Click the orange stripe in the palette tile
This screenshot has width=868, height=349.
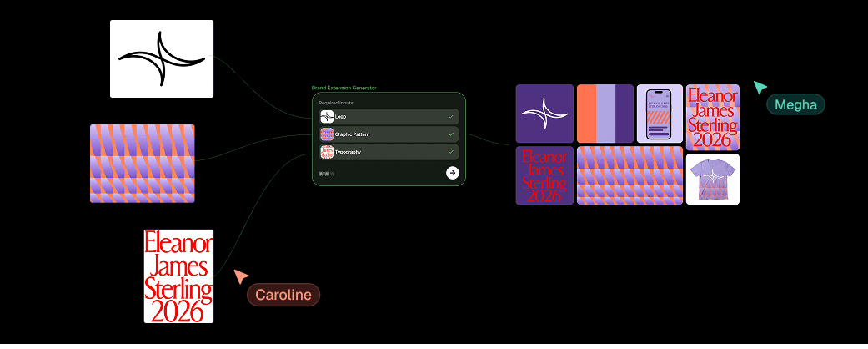[x=586, y=114]
